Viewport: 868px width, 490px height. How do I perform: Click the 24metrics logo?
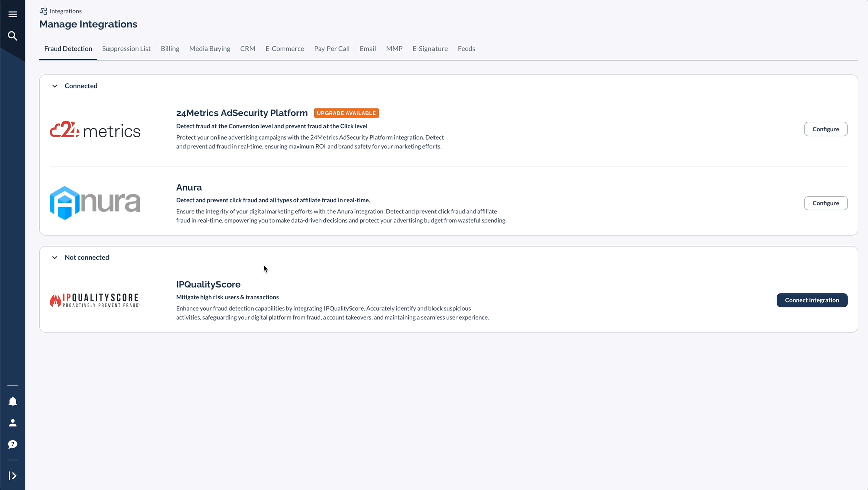(x=95, y=130)
